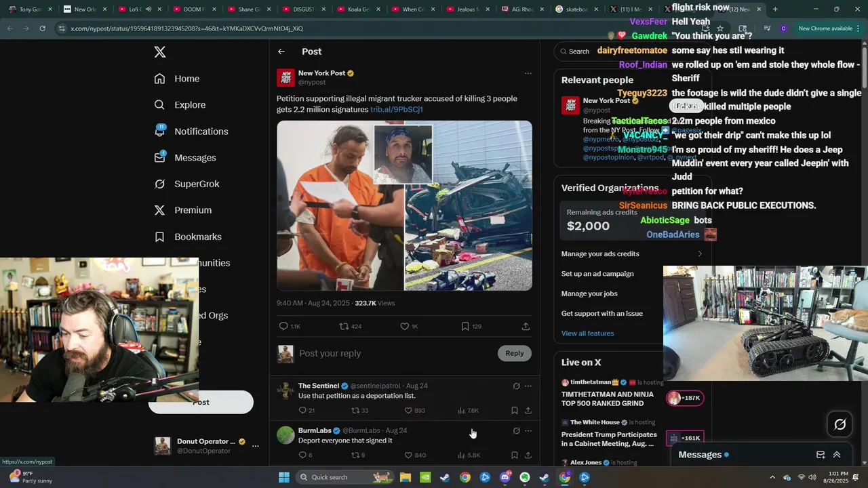868x488 pixels.
Task: Open Discord from the taskbar
Action: tap(505, 477)
